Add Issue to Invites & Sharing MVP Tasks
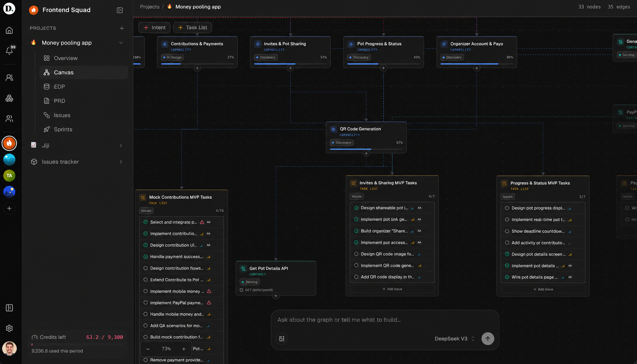The width and height of the screenshot is (637, 364). (392, 289)
